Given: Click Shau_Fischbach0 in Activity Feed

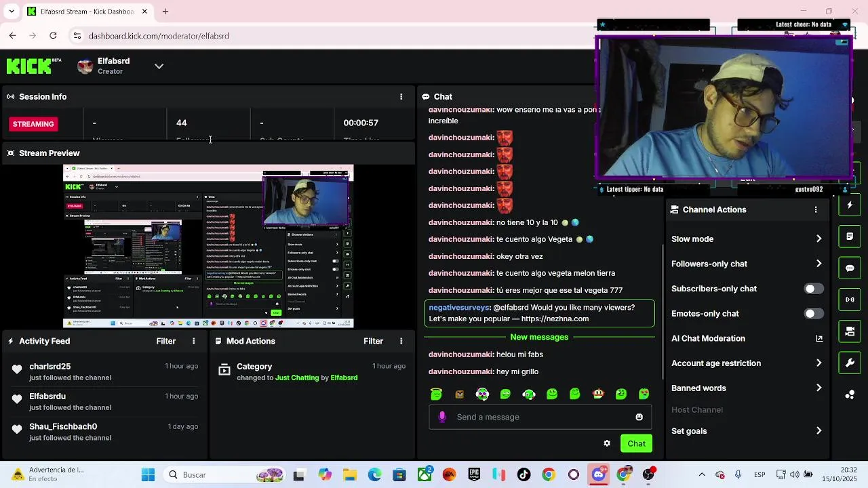Looking at the screenshot, I should [63, 426].
